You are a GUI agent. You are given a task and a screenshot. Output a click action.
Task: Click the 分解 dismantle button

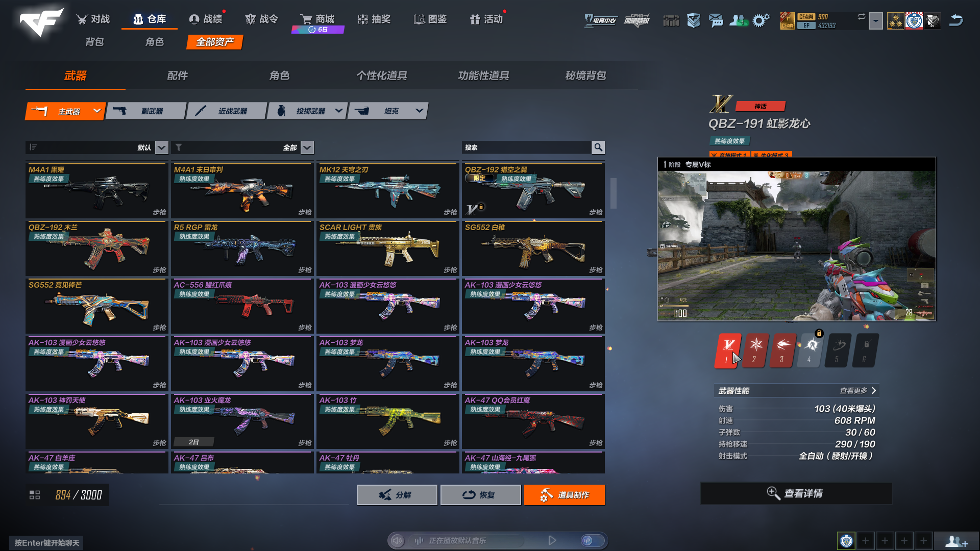(x=397, y=495)
